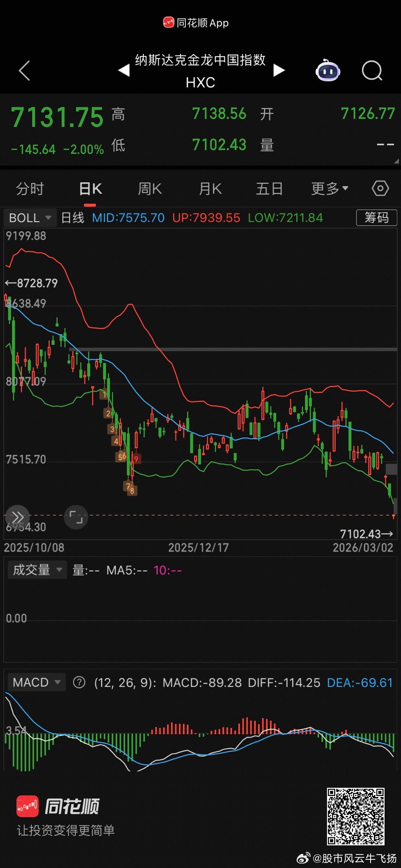401x868 pixels.
Task: Tap the back arrow icon
Action: pos(24,71)
